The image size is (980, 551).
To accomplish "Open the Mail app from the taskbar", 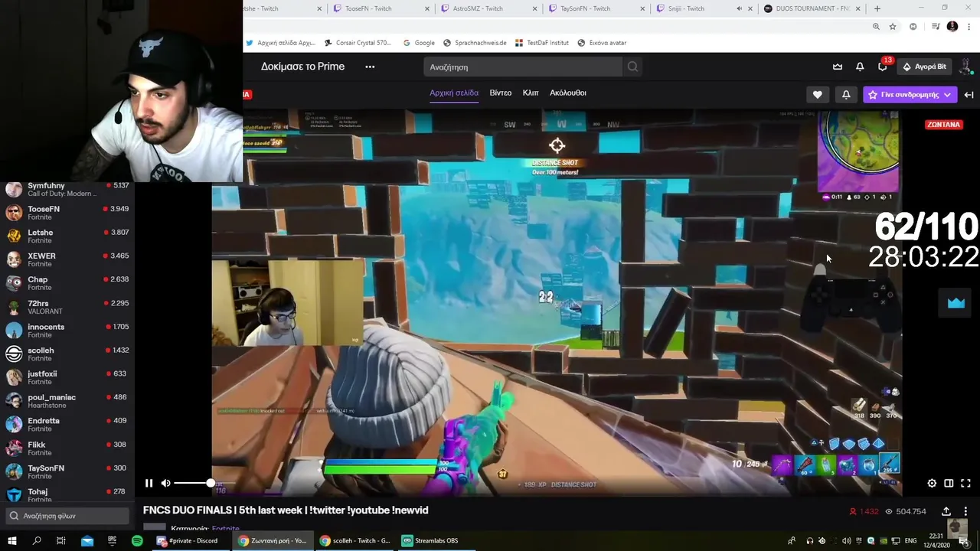I will point(87,540).
